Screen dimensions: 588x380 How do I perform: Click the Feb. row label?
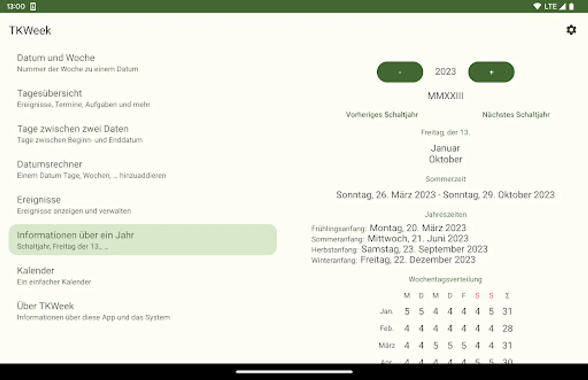pos(387,328)
